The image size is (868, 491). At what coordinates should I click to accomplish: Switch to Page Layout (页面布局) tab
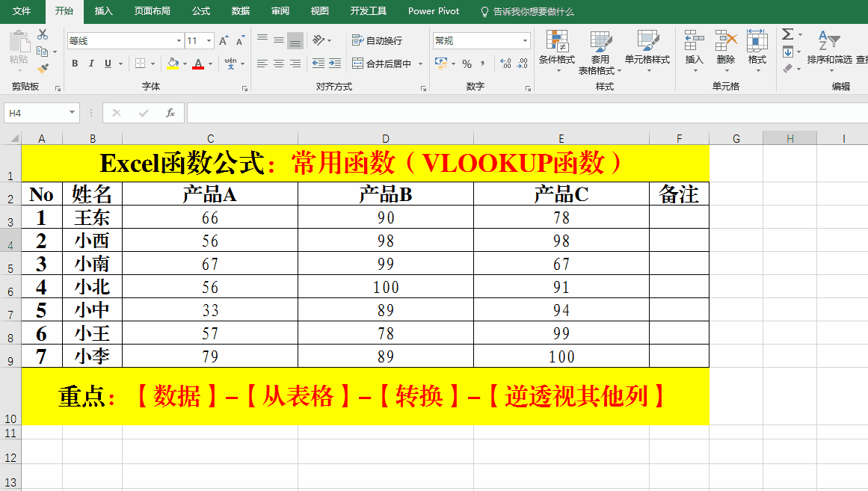pos(153,11)
